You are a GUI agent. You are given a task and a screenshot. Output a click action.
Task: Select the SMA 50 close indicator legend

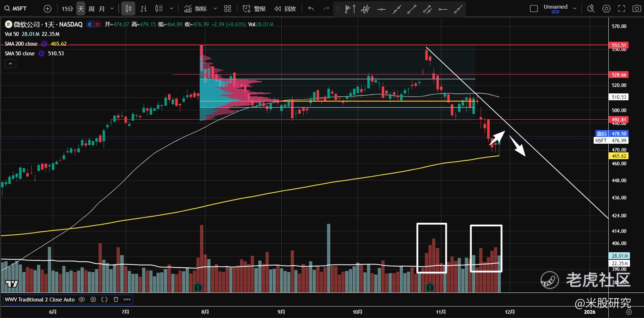click(20, 54)
